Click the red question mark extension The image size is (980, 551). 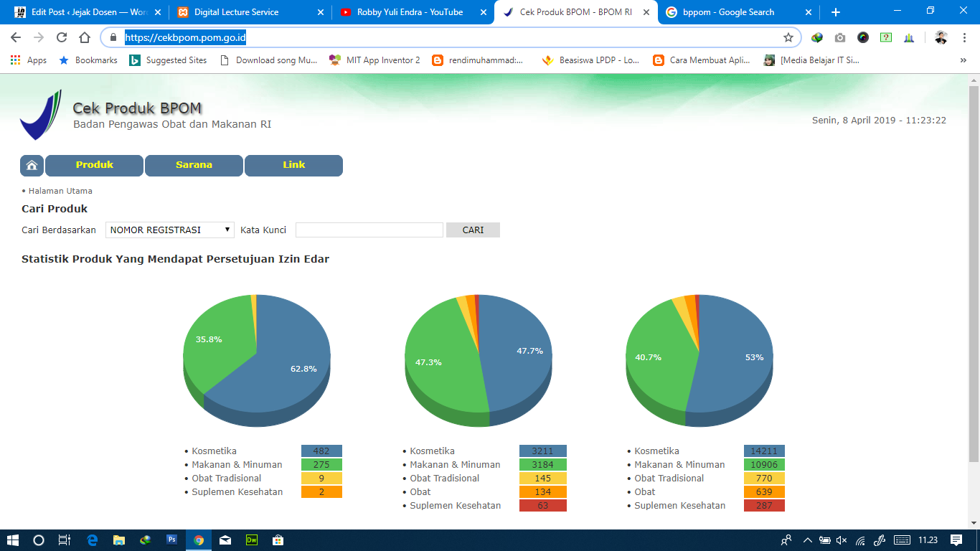pos(886,37)
